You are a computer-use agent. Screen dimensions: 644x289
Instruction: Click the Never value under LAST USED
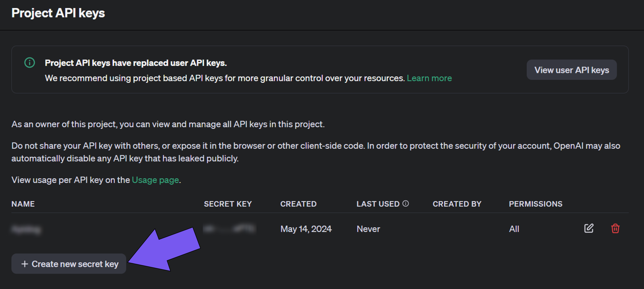tap(368, 229)
